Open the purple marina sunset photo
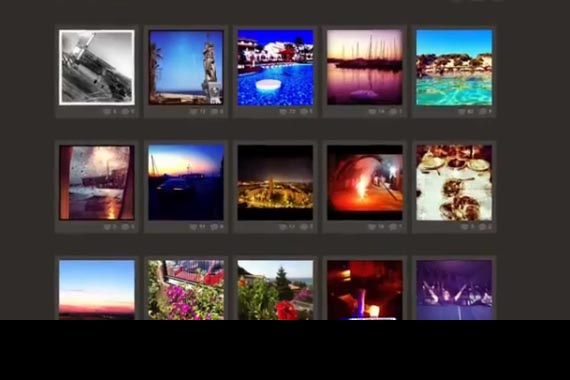The height and width of the screenshot is (380, 570). click(365, 67)
